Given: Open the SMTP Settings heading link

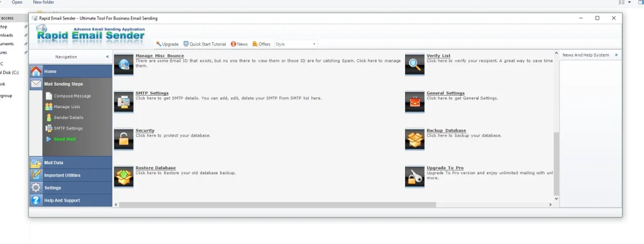Looking at the screenshot, I should (x=152, y=93).
